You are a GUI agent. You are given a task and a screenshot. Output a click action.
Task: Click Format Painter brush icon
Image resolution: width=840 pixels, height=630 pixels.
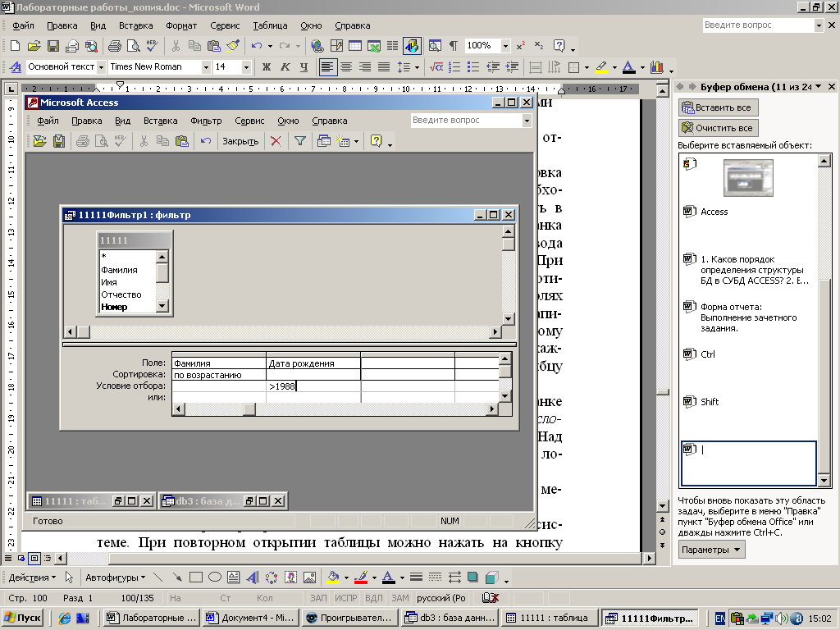coord(233,46)
